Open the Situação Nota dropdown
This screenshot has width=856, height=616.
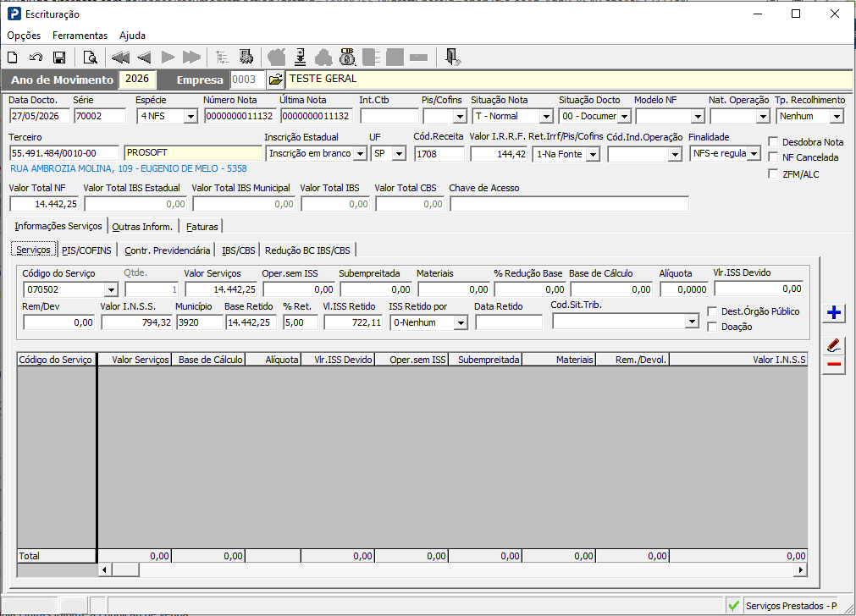(x=546, y=116)
